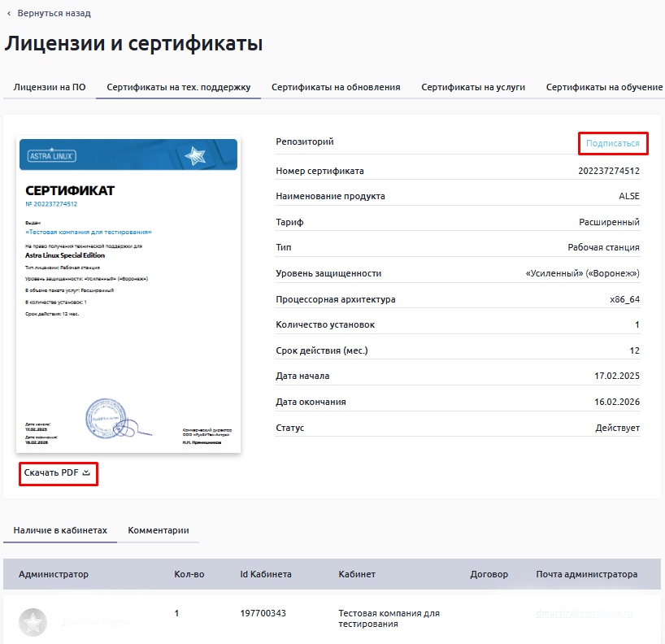Switch to 'Сертификаты на обновления' tab
The width and height of the screenshot is (665, 644).
click(x=336, y=87)
